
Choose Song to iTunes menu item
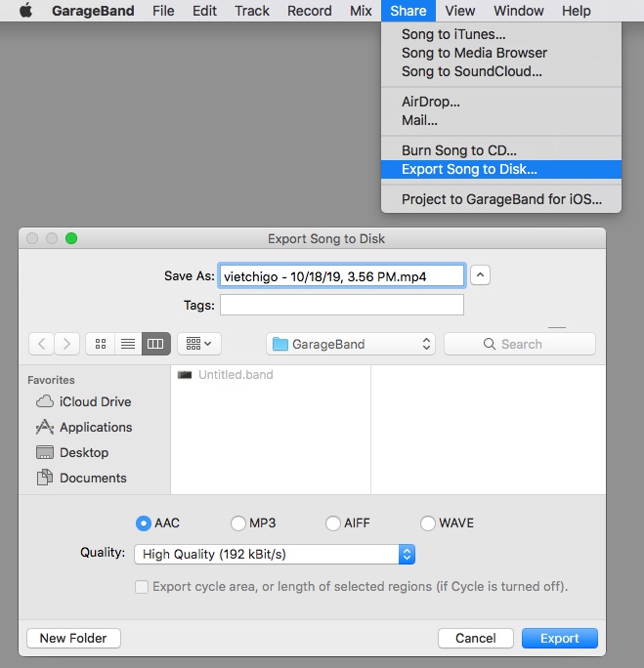pos(453,34)
